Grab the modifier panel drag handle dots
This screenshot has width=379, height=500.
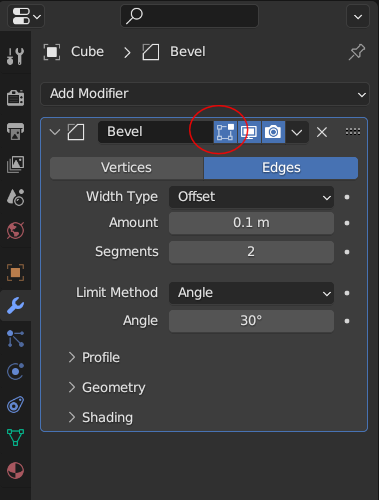[353, 132]
